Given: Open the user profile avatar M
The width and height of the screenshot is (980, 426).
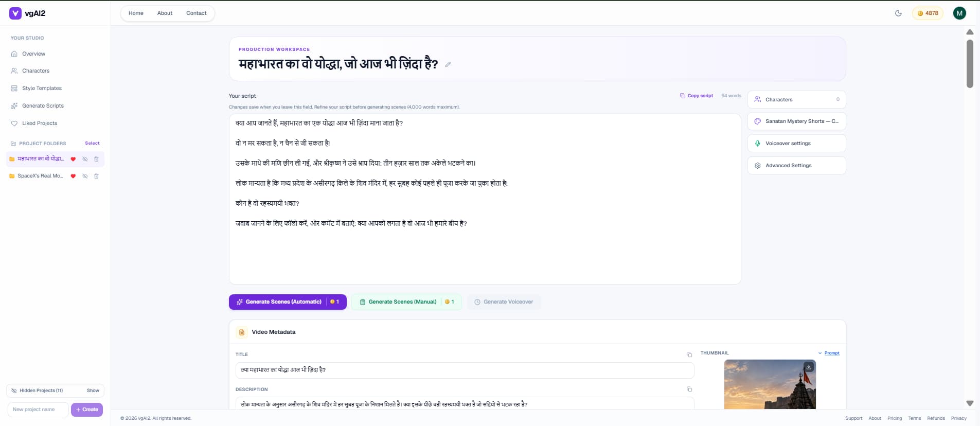Looking at the screenshot, I should coord(959,13).
